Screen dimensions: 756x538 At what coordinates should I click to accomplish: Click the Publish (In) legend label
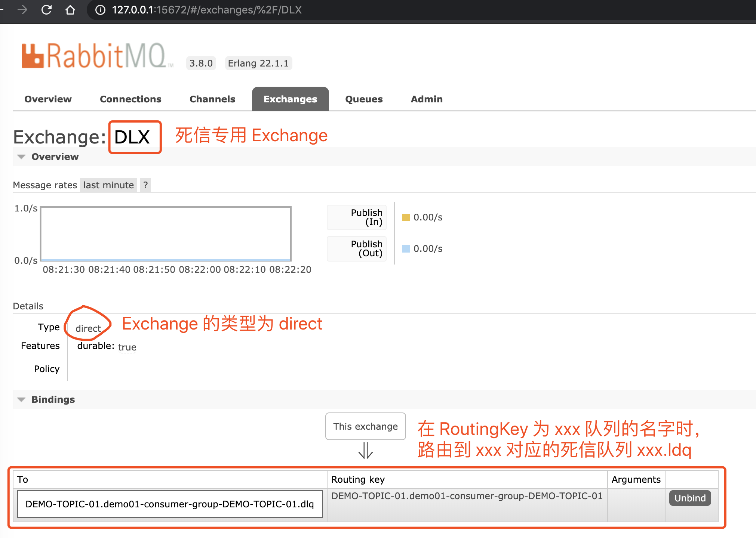click(357, 217)
